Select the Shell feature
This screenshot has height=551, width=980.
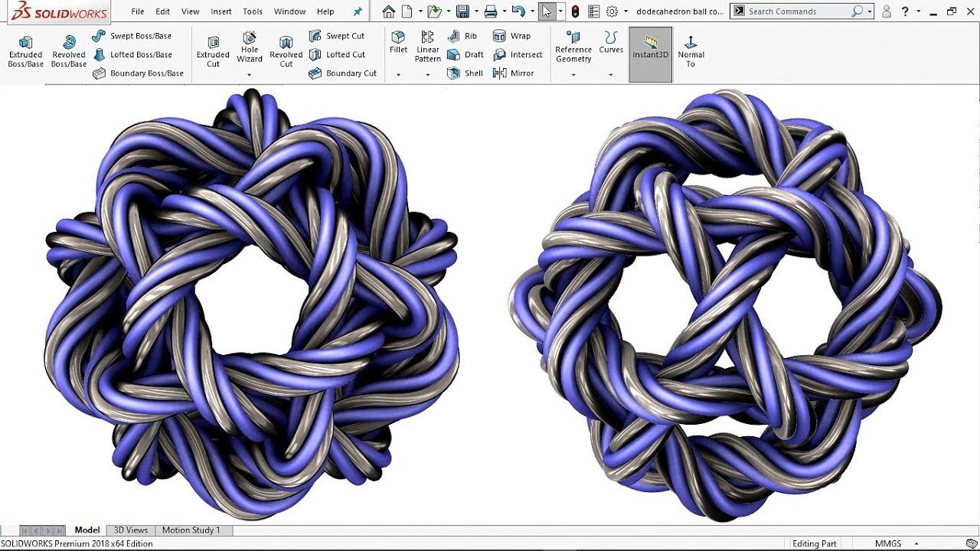(x=465, y=73)
